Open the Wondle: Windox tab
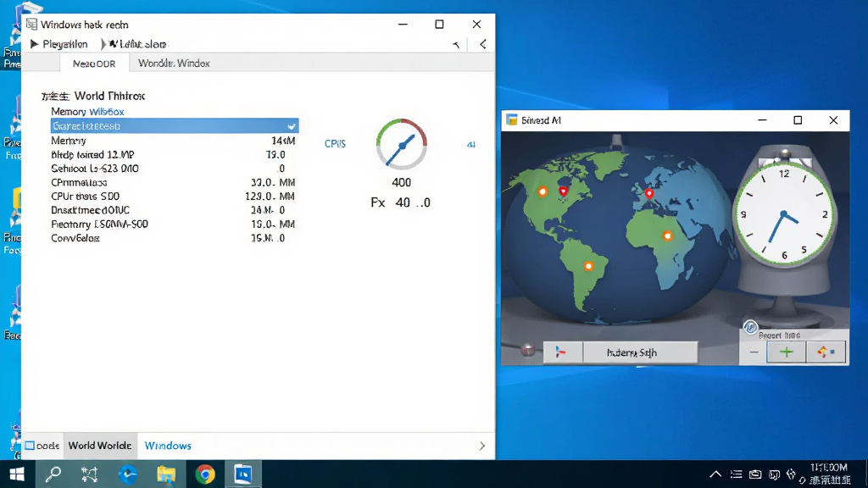Image resolution: width=868 pixels, height=488 pixels. tap(174, 64)
